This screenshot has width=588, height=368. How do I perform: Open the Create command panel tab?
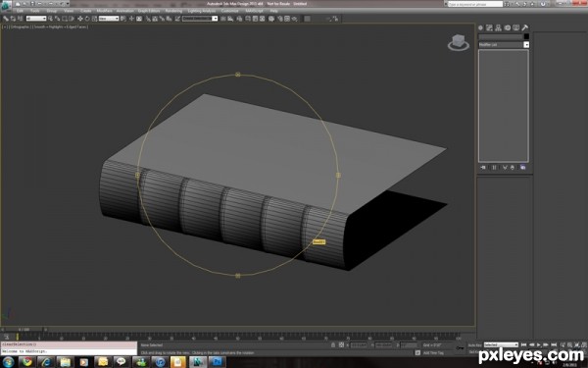[480, 27]
